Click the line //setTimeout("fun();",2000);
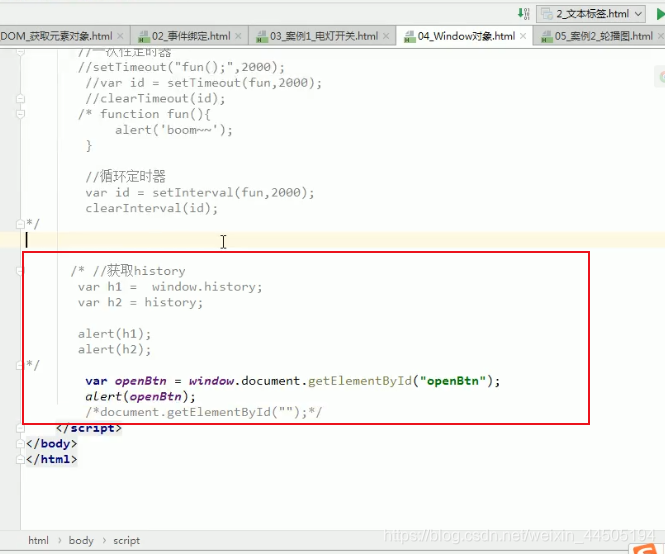 (x=181, y=67)
